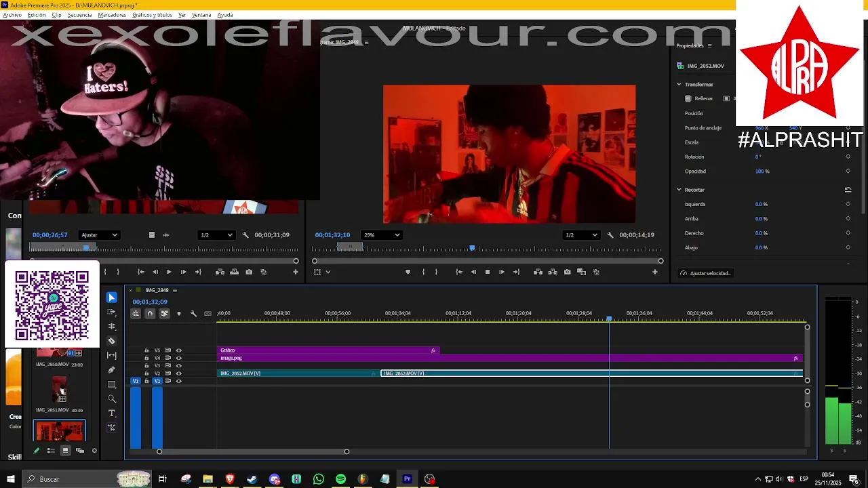The width and height of the screenshot is (868, 488).
Task: Collapse the Recortar section
Action: (x=679, y=190)
